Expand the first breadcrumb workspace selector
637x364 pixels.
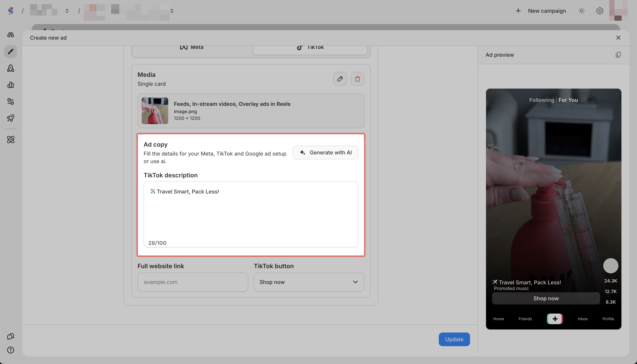[x=67, y=11]
